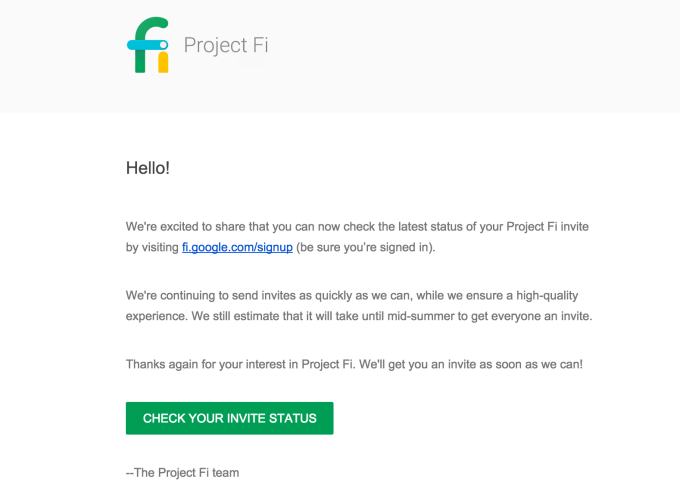Click the "--The Project Fi team" signature
This screenshot has width=680, height=494.
pos(182,472)
